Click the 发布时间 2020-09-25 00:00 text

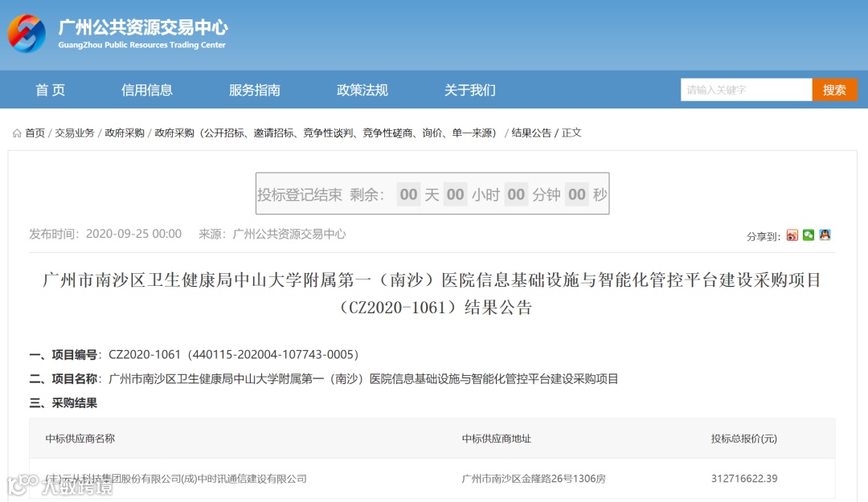pyautogui.click(x=105, y=234)
